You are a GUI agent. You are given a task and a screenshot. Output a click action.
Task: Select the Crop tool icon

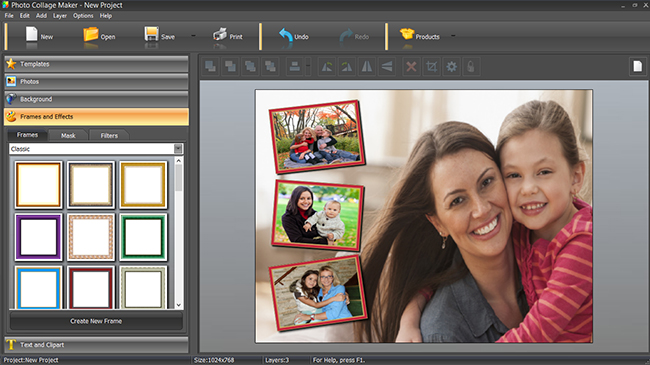click(432, 66)
